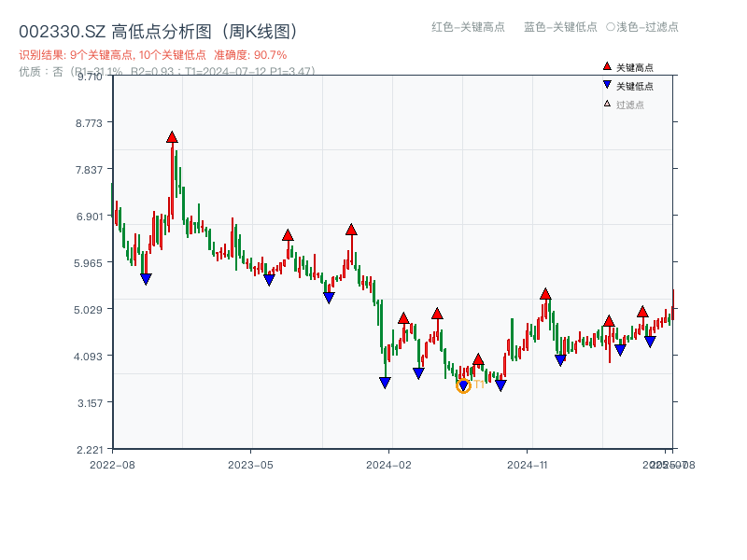This screenshot has width=747, height=560.
Task: Click the red triangle icon beside 关键高点 legend
Action: pos(607,66)
